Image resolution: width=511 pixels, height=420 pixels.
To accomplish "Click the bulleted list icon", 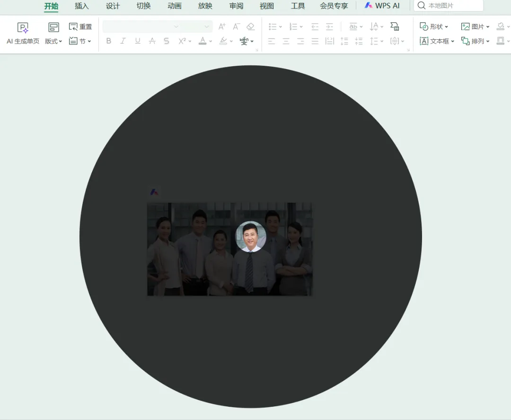I will click(x=273, y=26).
